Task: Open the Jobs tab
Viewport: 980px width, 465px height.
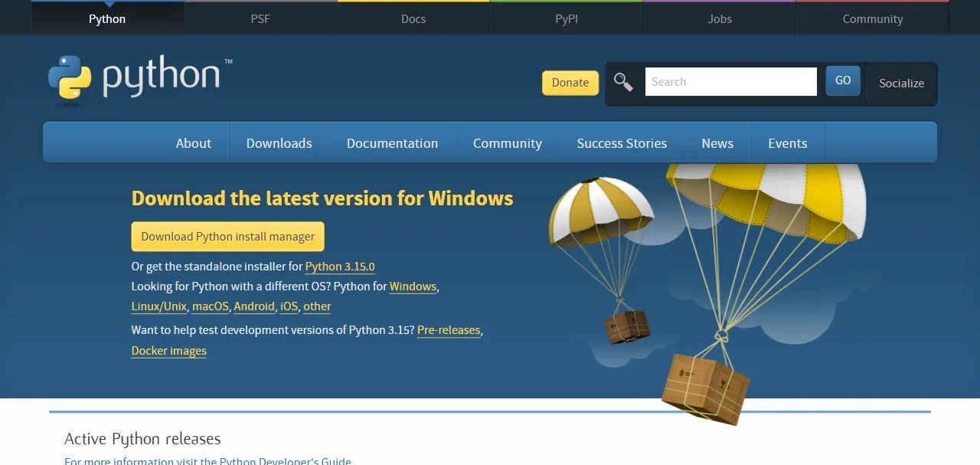Action: click(720, 18)
